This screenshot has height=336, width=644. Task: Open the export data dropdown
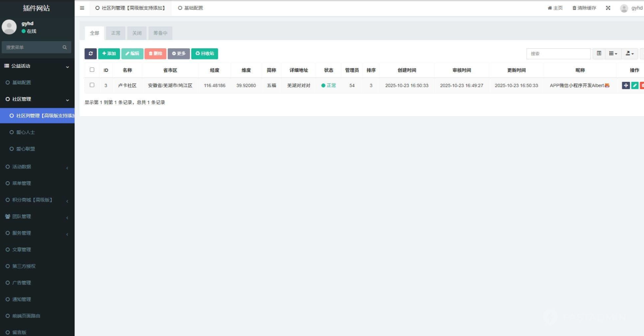[630, 53]
